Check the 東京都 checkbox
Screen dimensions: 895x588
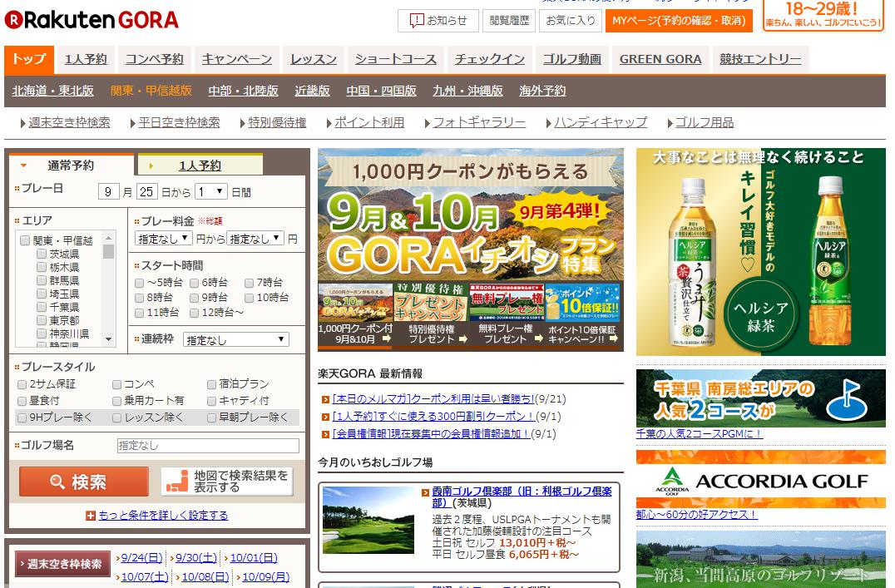(x=41, y=320)
